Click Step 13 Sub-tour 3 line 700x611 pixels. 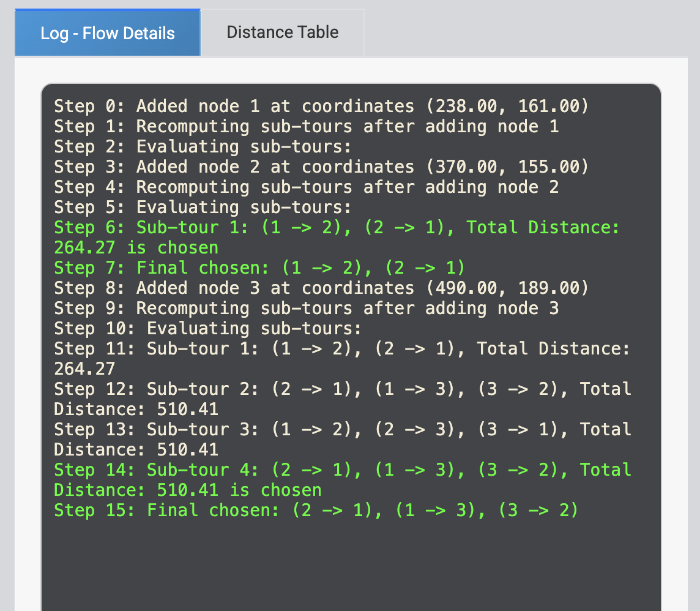click(343, 440)
